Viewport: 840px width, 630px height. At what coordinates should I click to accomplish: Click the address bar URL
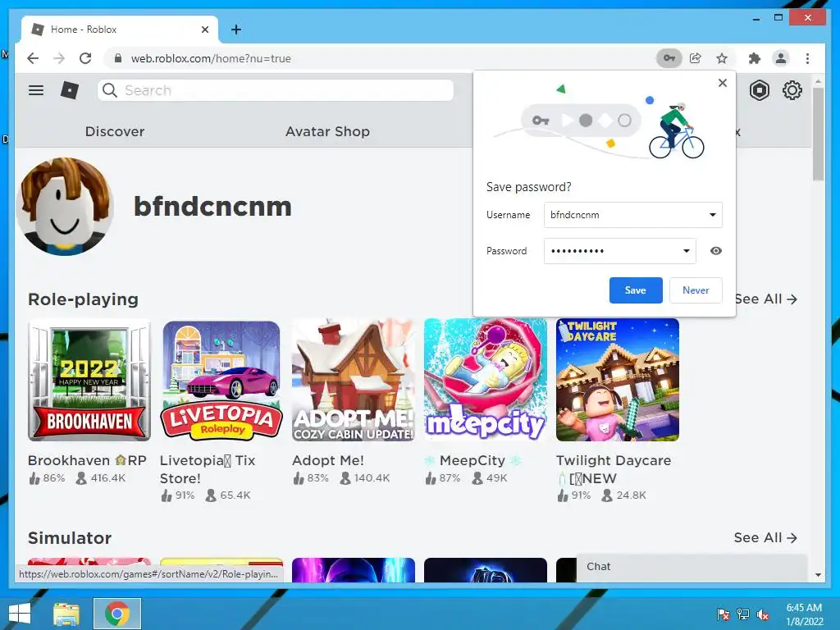pyautogui.click(x=211, y=58)
